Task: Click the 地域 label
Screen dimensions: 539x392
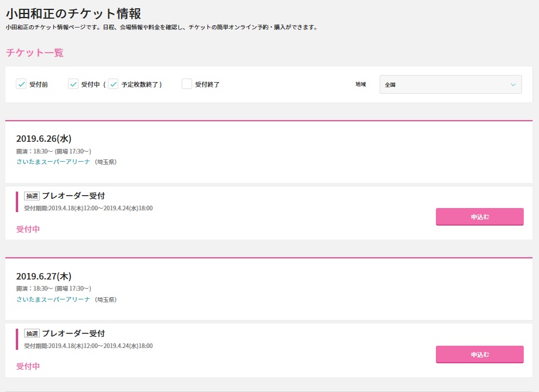Action: coord(360,84)
